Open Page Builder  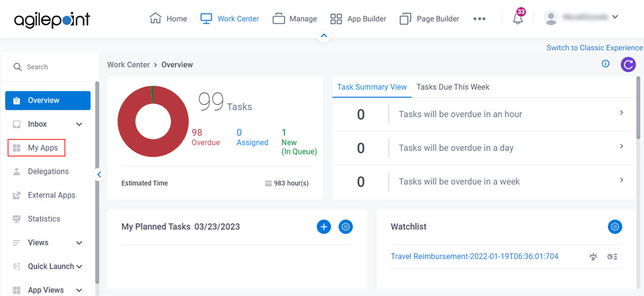coord(429,19)
